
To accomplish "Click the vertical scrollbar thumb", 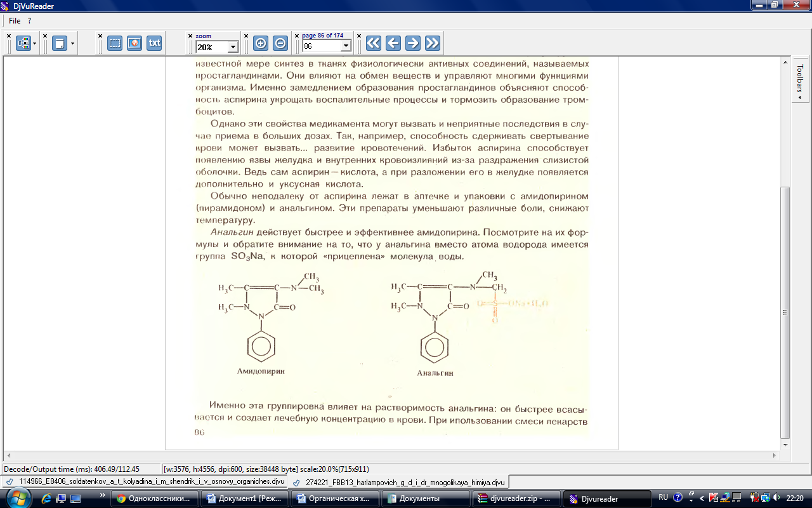I will pos(785,312).
